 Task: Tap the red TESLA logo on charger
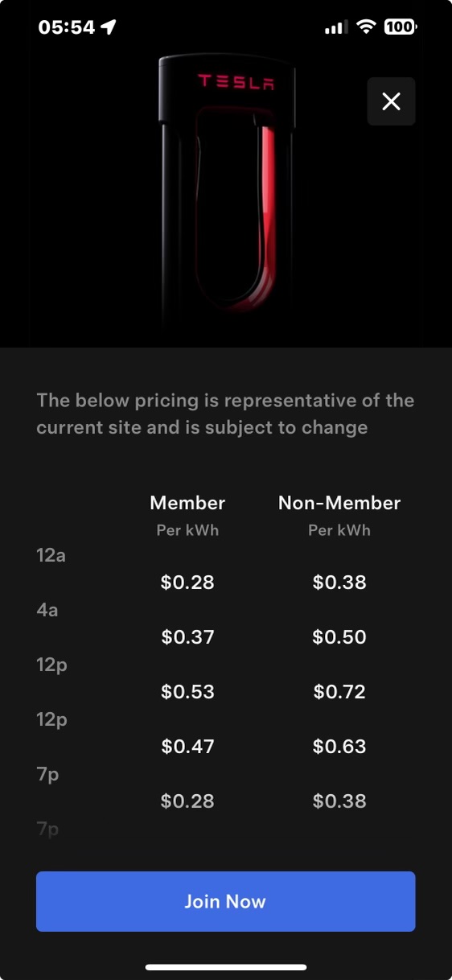[236, 81]
